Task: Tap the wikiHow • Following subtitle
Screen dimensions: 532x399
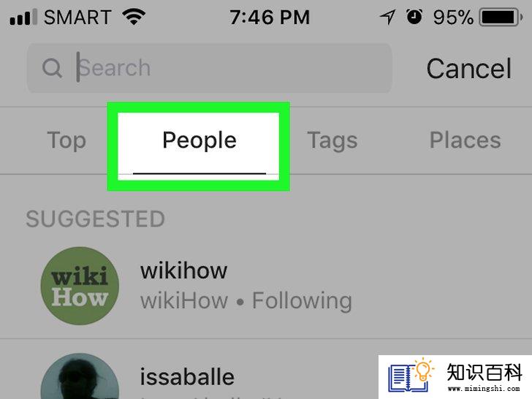Action: coord(246,300)
